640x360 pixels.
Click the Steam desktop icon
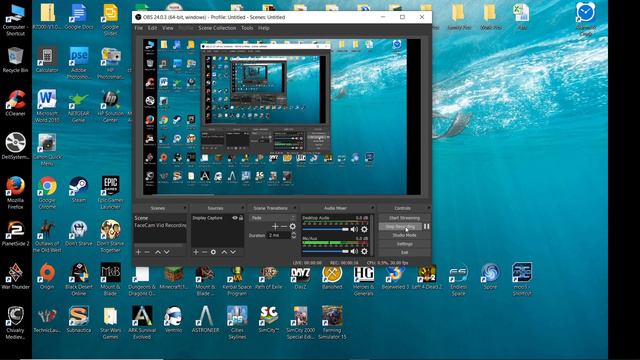pyautogui.click(x=78, y=190)
